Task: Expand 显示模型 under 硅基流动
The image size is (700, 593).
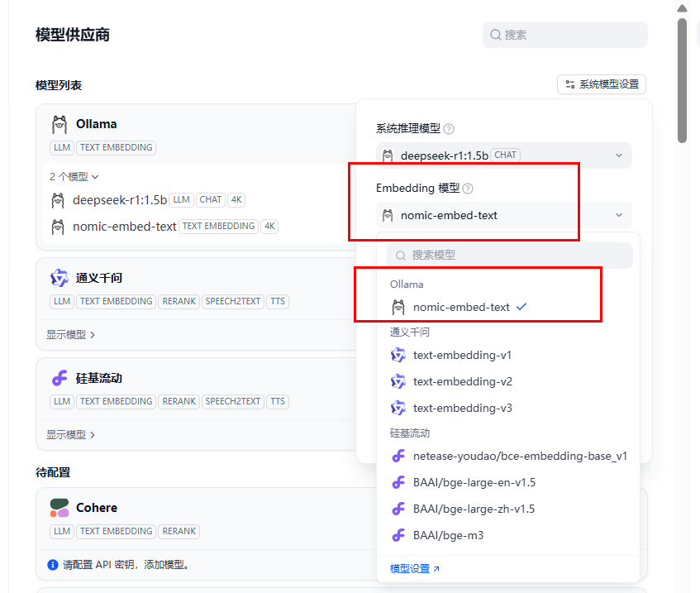Action: (x=70, y=435)
